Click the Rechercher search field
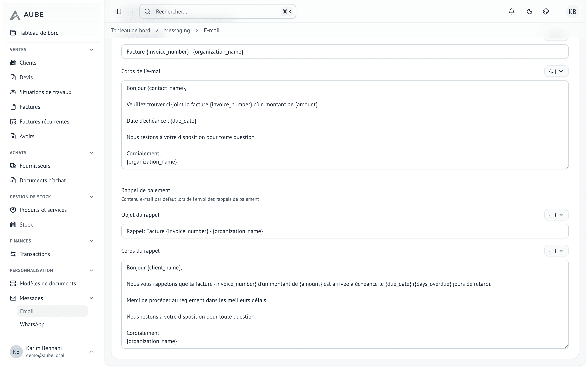The image size is (588, 368). tap(217, 11)
